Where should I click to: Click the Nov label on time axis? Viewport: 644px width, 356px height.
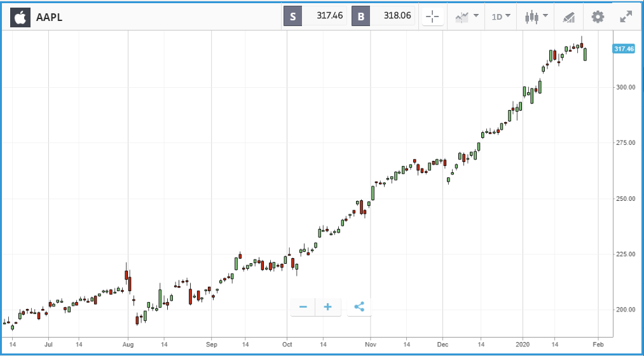point(371,345)
